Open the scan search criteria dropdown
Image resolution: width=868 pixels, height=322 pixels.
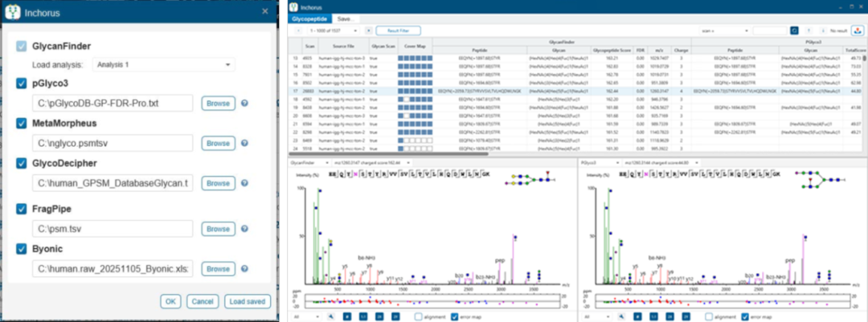(x=724, y=31)
